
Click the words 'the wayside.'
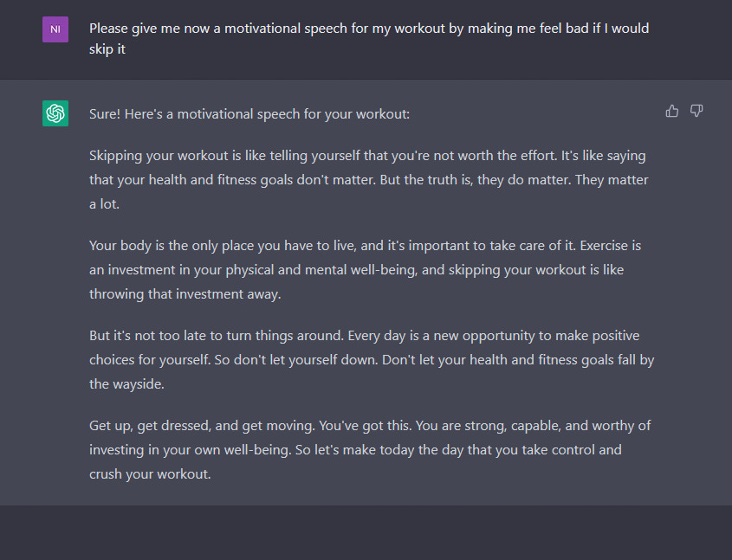tap(125, 383)
